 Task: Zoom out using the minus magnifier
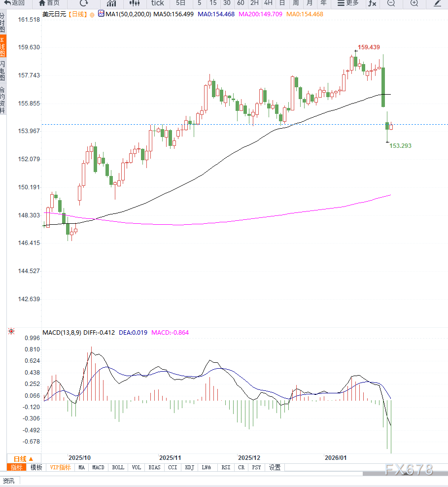(x=391, y=3)
